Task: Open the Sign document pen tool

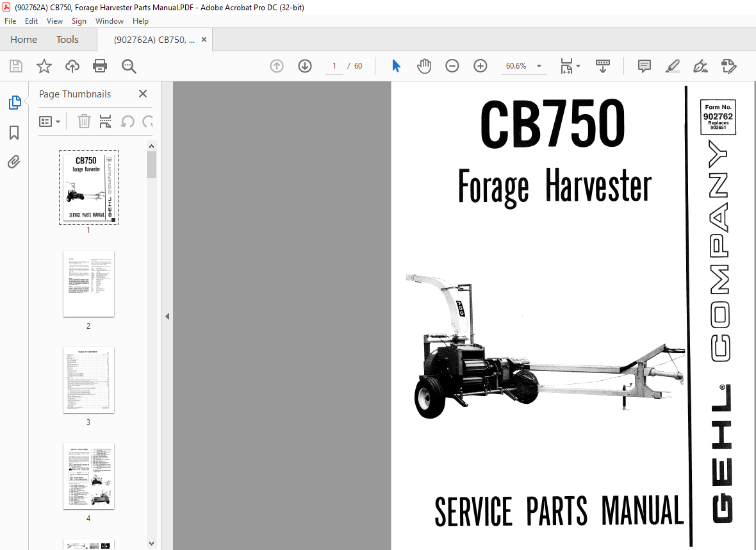Action: 700,66
